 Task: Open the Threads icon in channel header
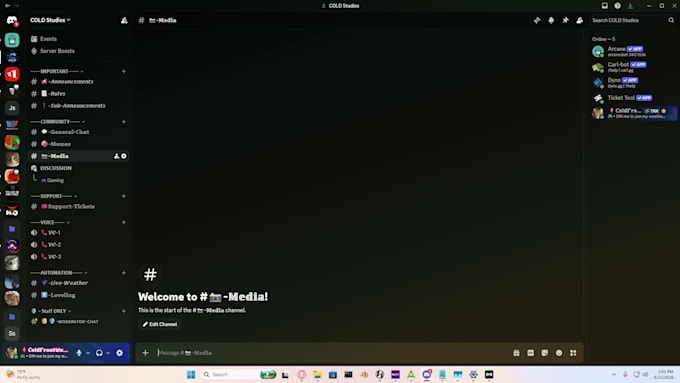pos(537,20)
